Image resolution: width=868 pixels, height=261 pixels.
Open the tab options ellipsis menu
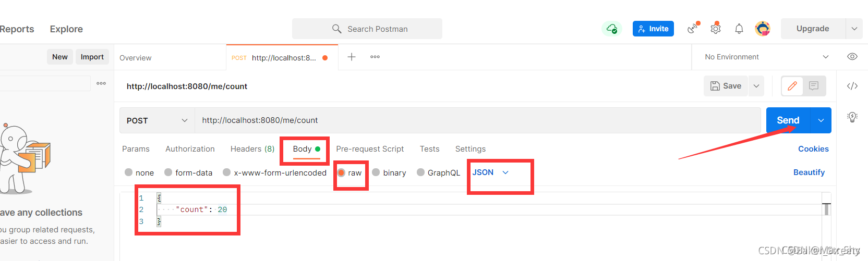[375, 57]
